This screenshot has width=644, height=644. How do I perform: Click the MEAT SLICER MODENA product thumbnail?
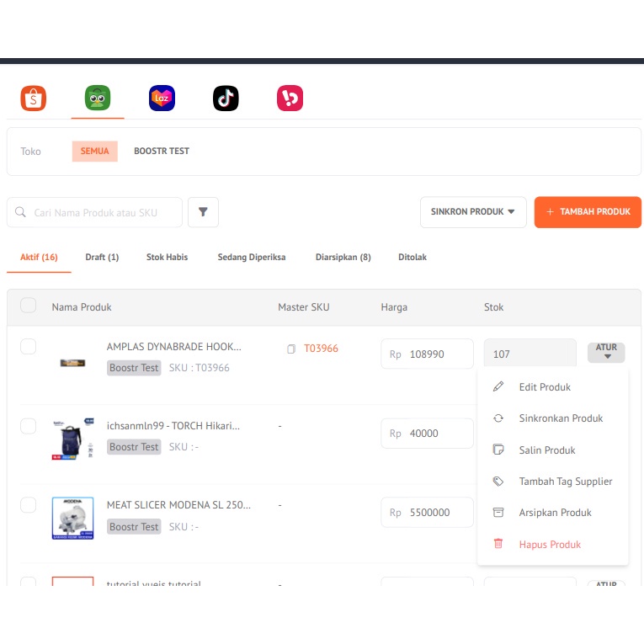point(72,518)
